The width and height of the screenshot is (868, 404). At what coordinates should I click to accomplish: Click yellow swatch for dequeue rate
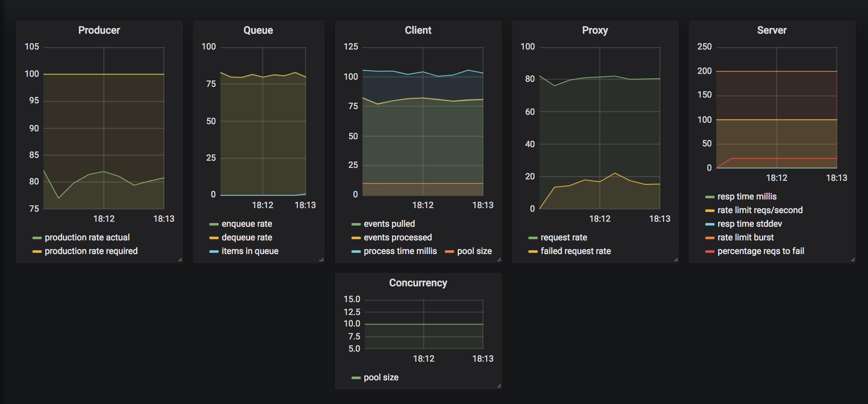214,238
